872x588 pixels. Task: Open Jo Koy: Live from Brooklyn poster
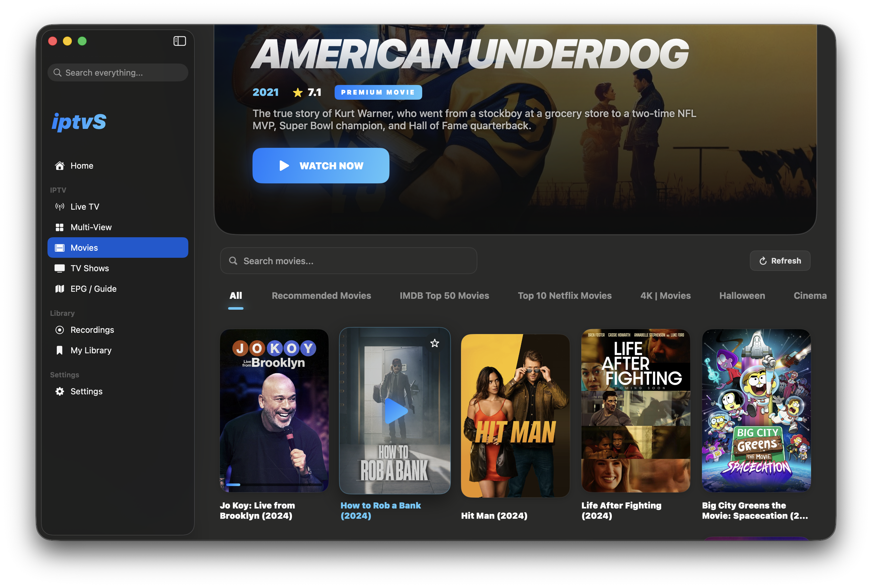coord(274,411)
